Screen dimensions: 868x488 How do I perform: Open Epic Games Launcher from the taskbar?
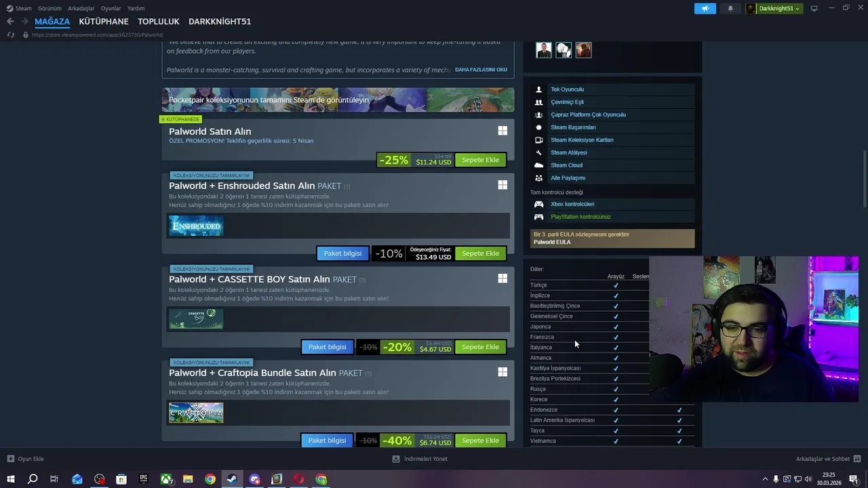(x=144, y=479)
